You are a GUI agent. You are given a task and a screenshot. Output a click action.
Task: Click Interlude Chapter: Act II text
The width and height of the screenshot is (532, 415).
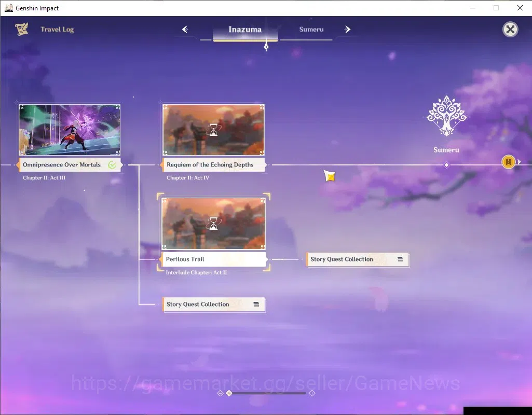[196, 272]
